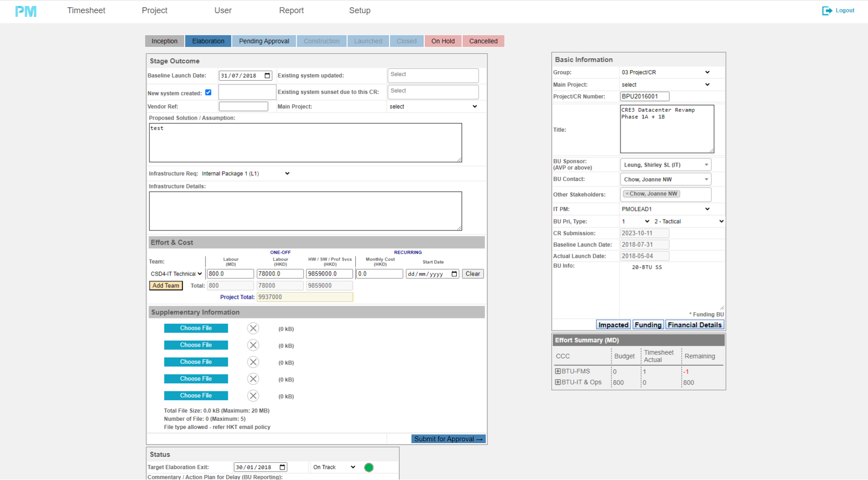868x480 pixels.
Task: Click the Add Team button
Action: pyautogui.click(x=166, y=286)
